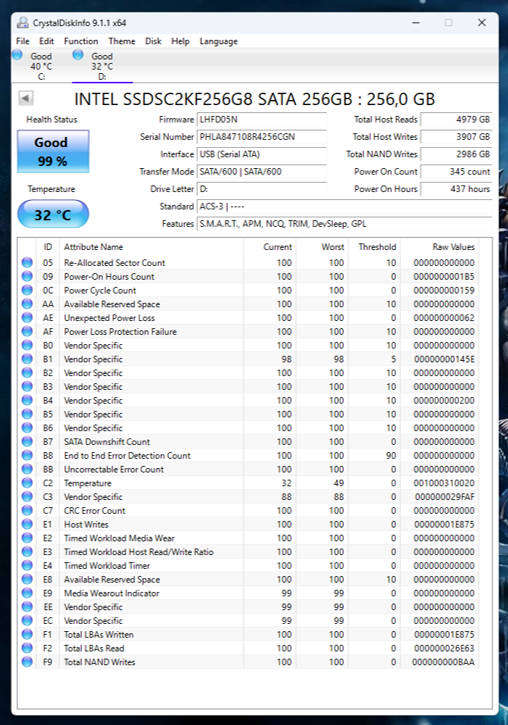Select the 'E8 Available Reserved Space' row text
The image size is (508, 725).
(112, 579)
